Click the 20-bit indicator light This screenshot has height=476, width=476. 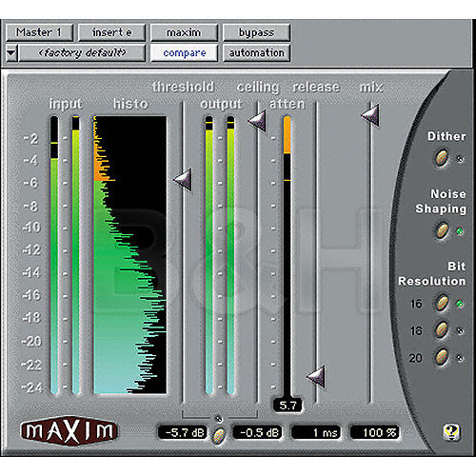pyautogui.click(x=460, y=358)
